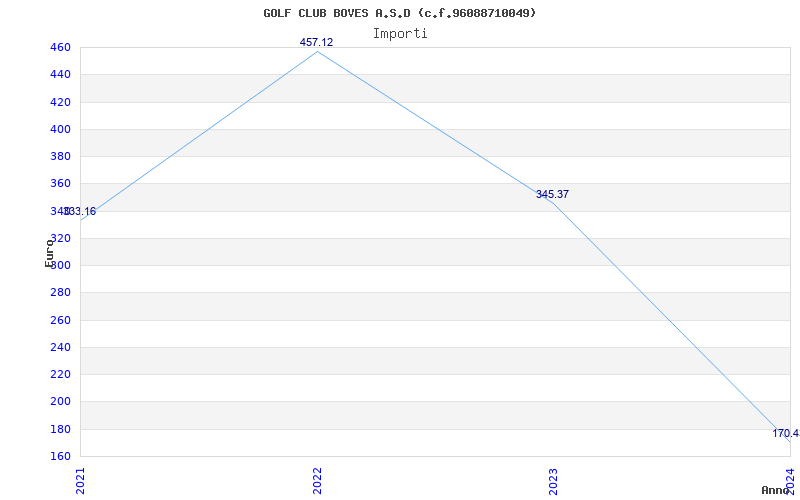Click the 420 y-axis value
Viewport: 800px width, 500px height.
pyautogui.click(x=61, y=102)
